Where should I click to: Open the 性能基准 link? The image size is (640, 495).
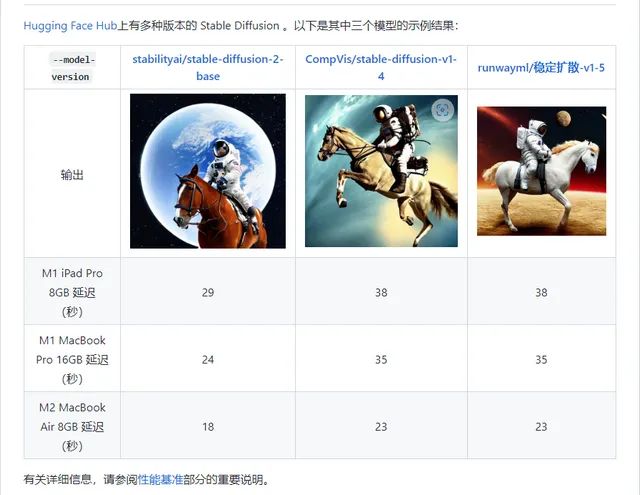point(160,479)
